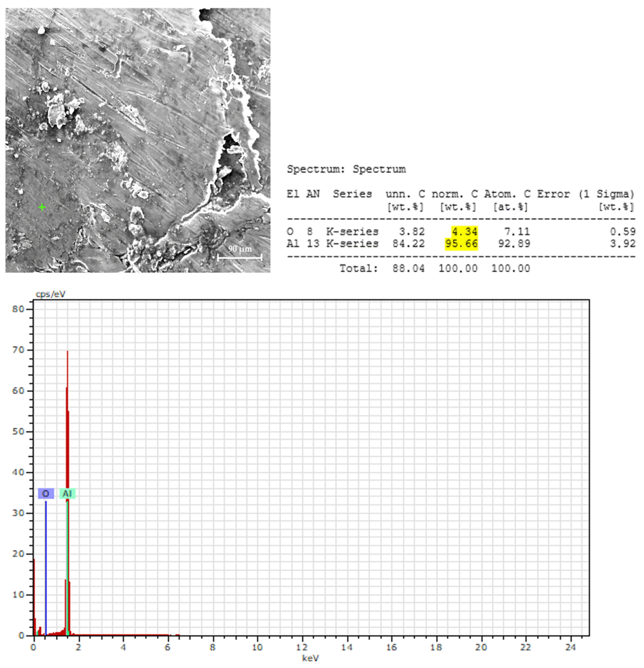Image resolution: width=644 pixels, height=668 pixels.
Task: Click the 'Series' column header
Action: [x=352, y=194]
